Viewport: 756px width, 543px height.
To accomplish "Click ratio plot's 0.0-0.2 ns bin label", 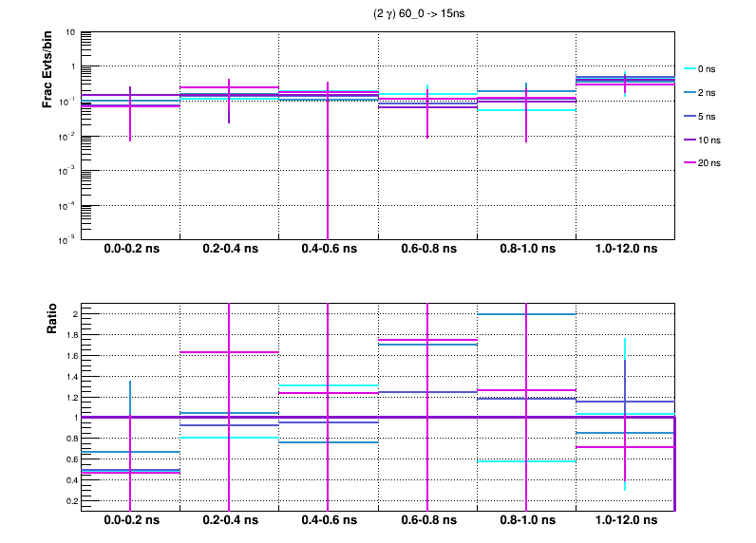I will click(x=130, y=521).
